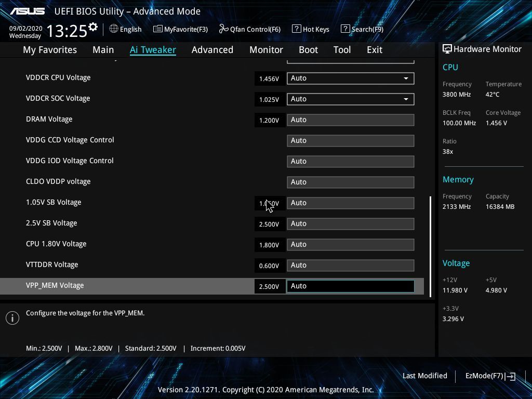Click VTTDDR Voltage Auto field

351,265
